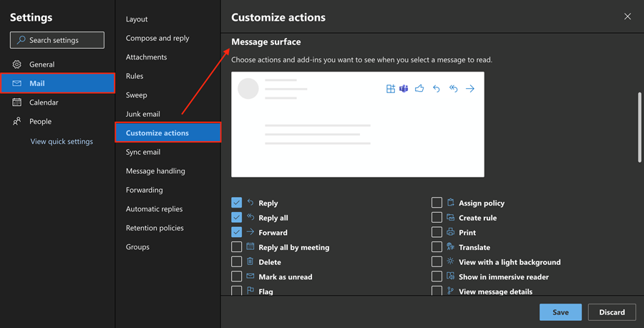Click the Create rule icon
Image resolution: width=644 pixels, height=328 pixels.
click(451, 217)
